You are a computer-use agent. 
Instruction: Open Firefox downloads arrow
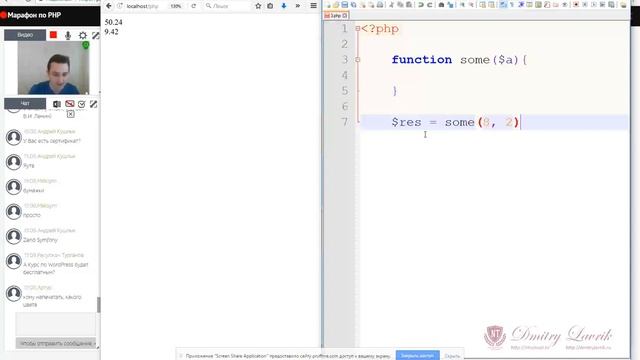pos(284,6)
